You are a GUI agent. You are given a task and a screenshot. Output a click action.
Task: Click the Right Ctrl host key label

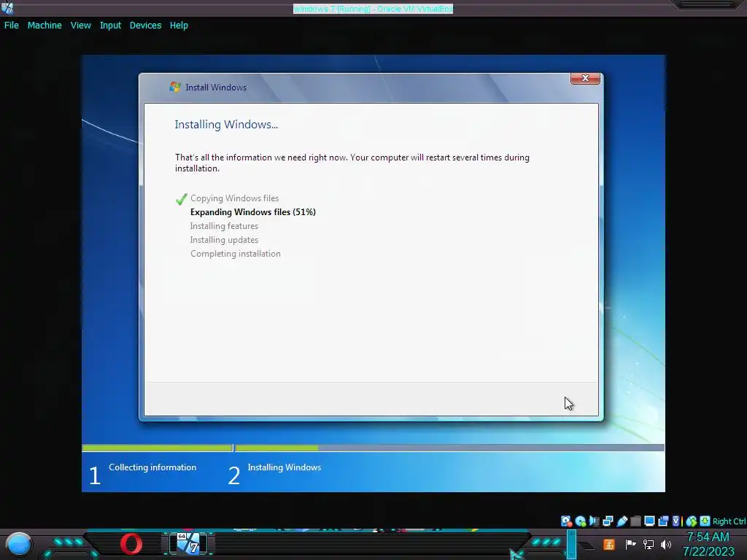[x=729, y=521]
